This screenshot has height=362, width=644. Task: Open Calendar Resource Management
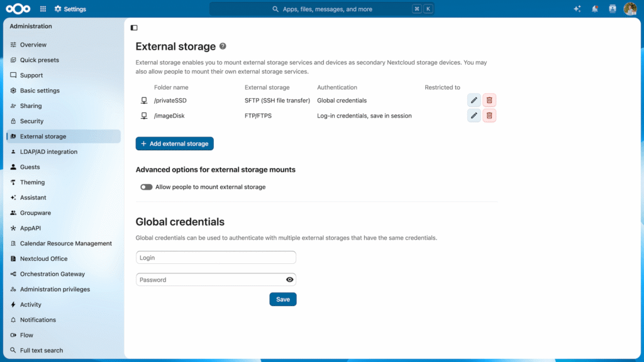[64, 243]
